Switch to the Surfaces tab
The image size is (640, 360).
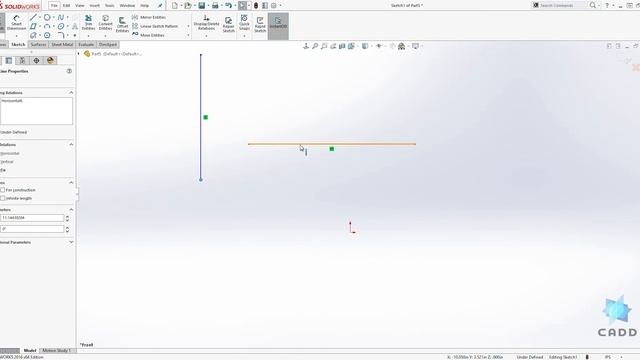pos(38,44)
